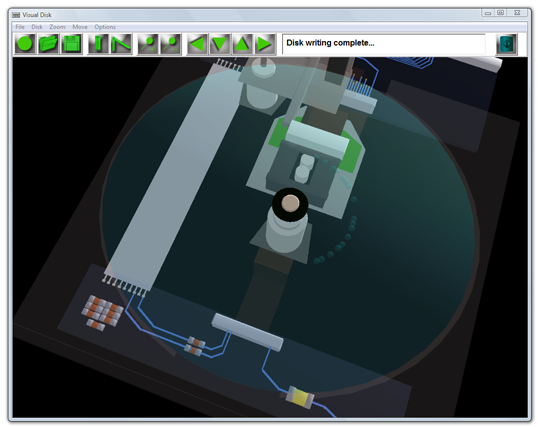Maximize the Visual Disk window
The height and width of the screenshot is (427, 538).
click(x=501, y=13)
